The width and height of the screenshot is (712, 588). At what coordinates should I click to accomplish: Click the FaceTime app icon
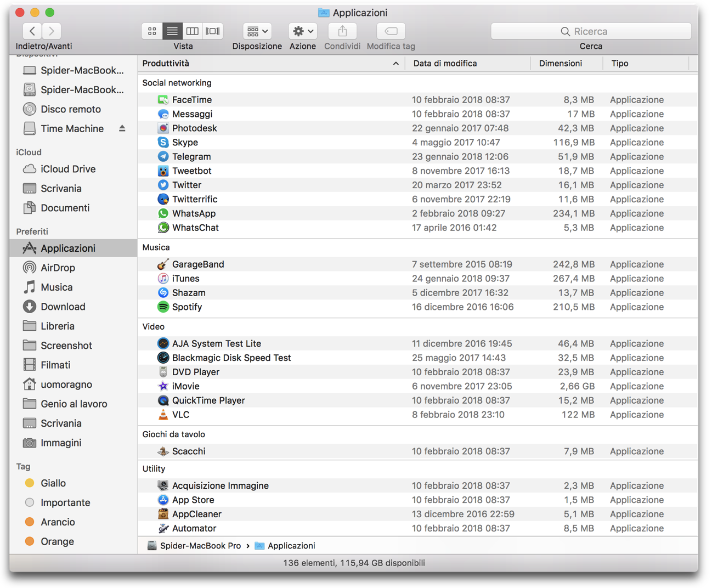pyautogui.click(x=163, y=100)
